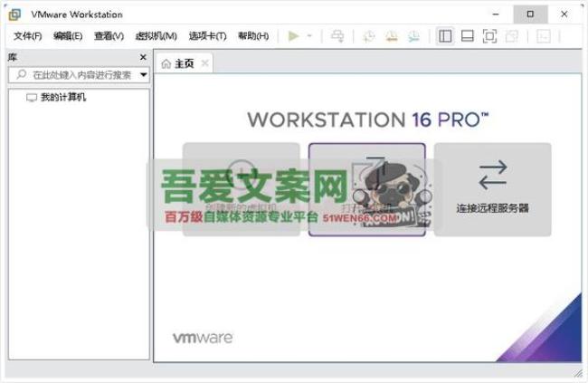Open the 选项卡(T) menu
588x383 pixels.
(x=208, y=36)
